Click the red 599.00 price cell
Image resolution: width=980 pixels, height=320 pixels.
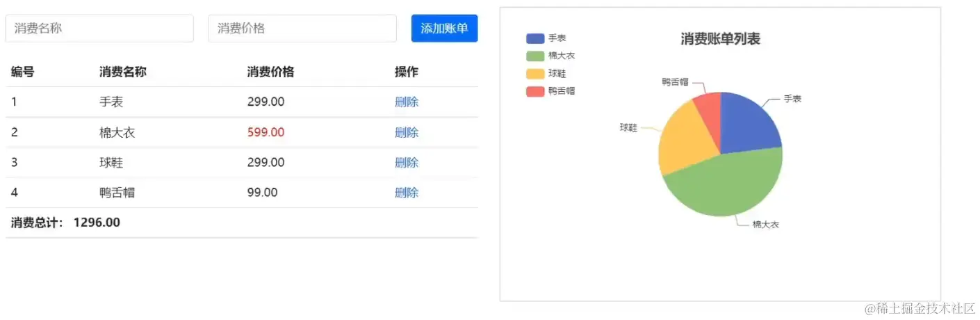tap(266, 133)
